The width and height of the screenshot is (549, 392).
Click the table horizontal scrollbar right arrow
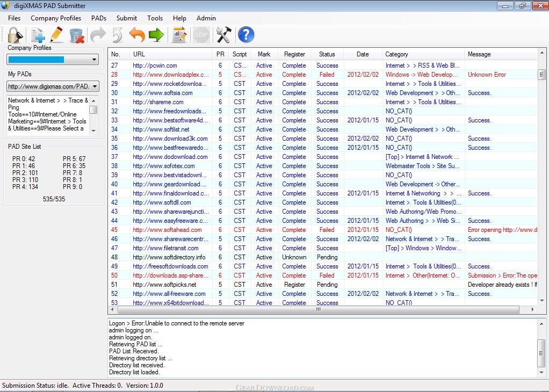tap(532, 309)
